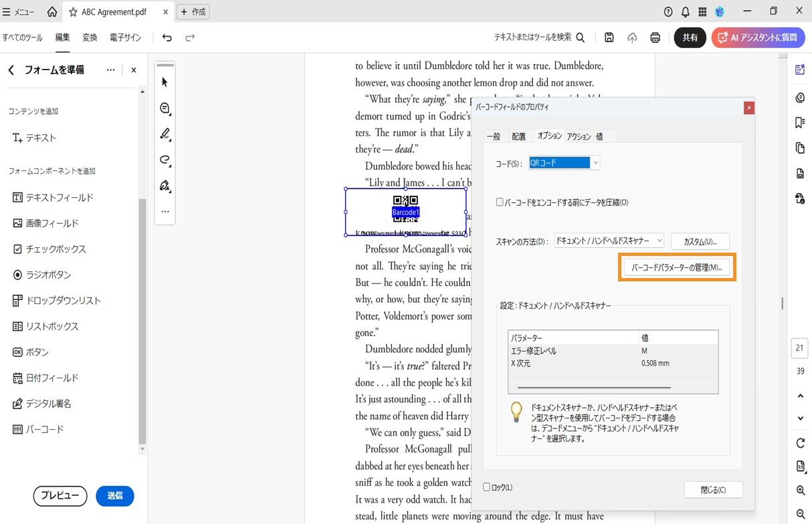Click the page number field showing 21

(x=799, y=348)
